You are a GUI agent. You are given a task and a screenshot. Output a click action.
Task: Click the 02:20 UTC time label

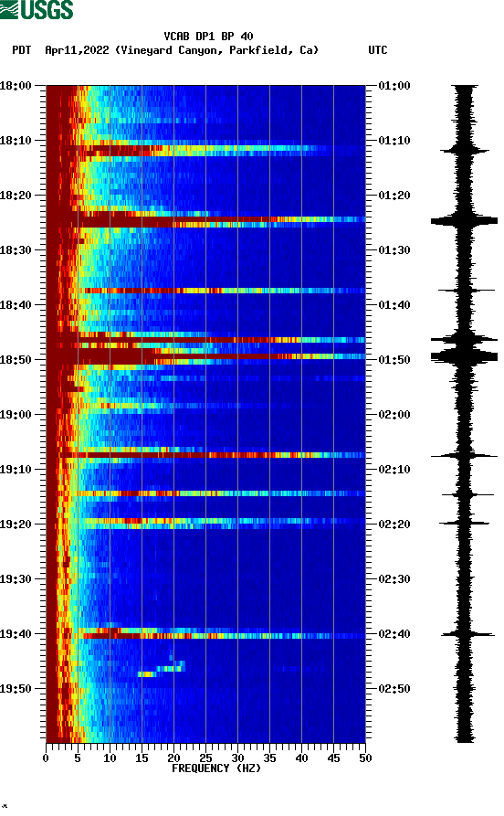[394, 525]
